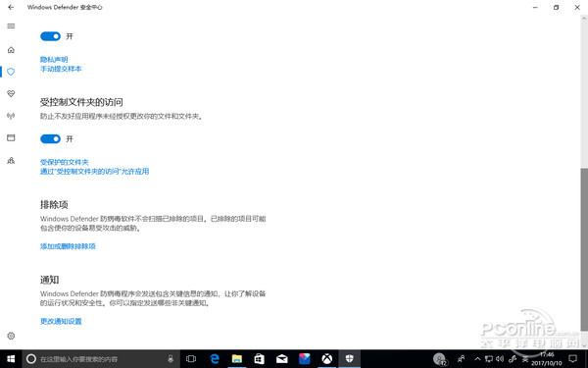Open Microsoft Store from the taskbar
588x368 pixels.
pyautogui.click(x=259, y=359)
